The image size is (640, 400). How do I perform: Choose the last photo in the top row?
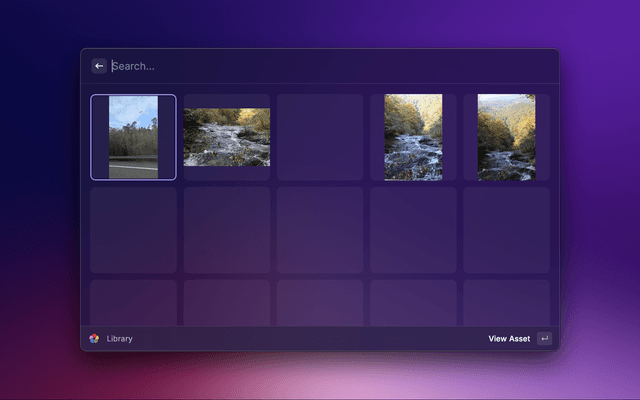(x=506, y=137)
